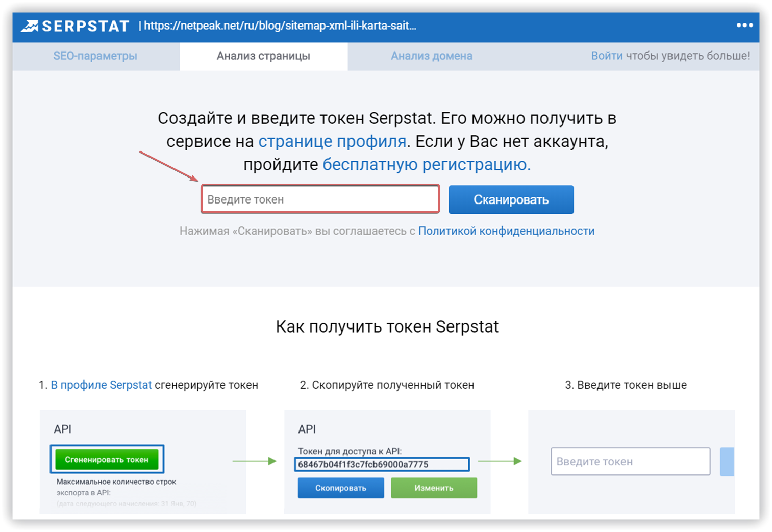Click the text Максимальное количество строк
This screenshot has height=532, width=772.
[116, 482]
